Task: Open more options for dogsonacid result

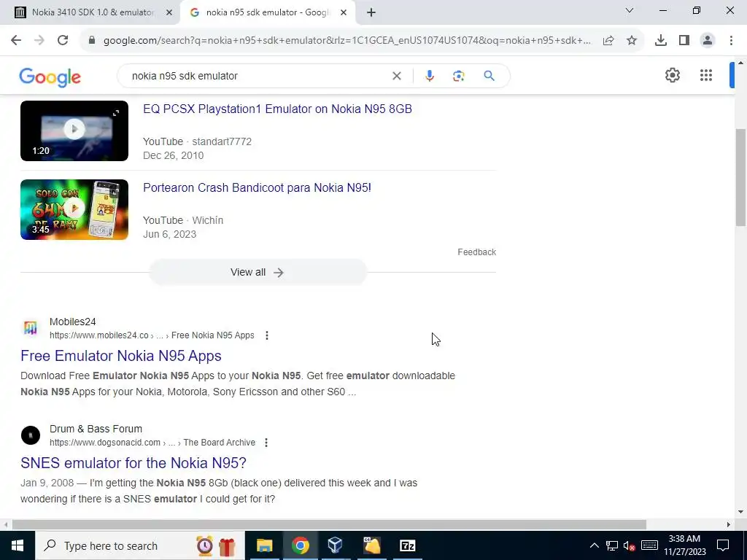Action: pyautogui.click(x=266, y=443)
